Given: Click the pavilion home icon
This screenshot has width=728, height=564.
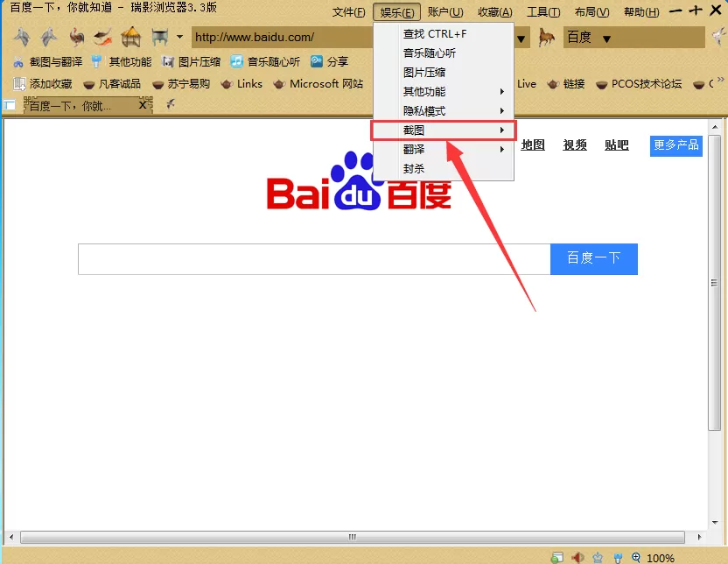Looking at the screenshot, I should (x=131, y=37).
